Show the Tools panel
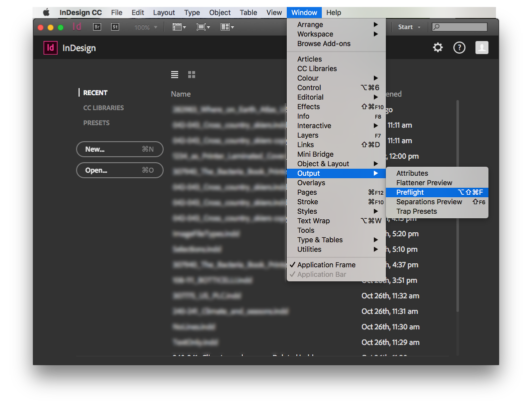The image size is (532, 410). (x=336, y=230)
